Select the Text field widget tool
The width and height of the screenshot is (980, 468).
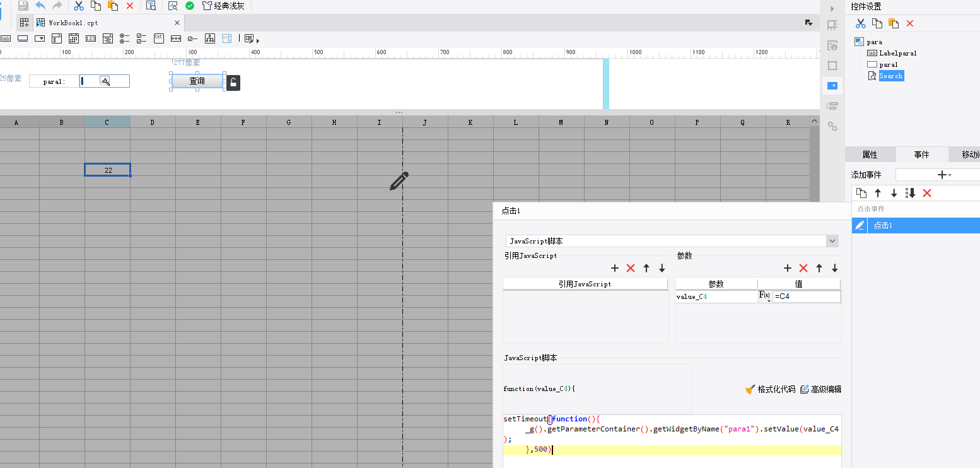pos(23,38)
